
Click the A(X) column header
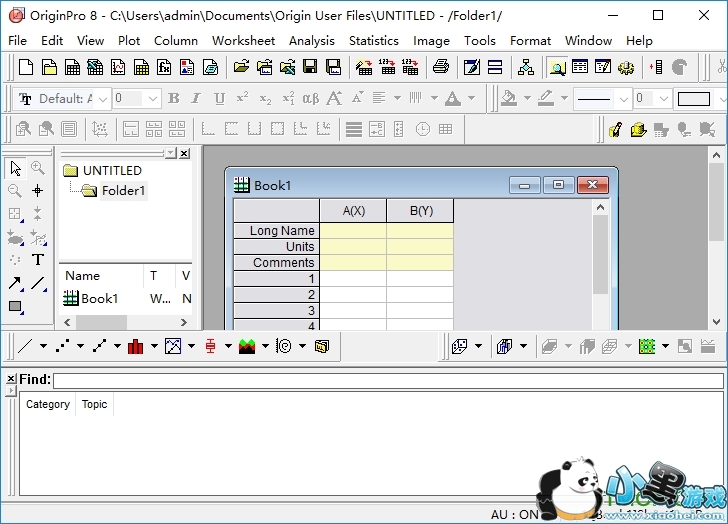pos(353,211)
